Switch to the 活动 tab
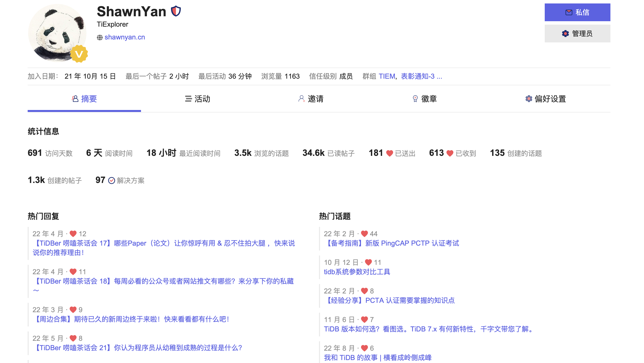Image resolution: width=644 pixels, height=363 pixels. (198, 99)
